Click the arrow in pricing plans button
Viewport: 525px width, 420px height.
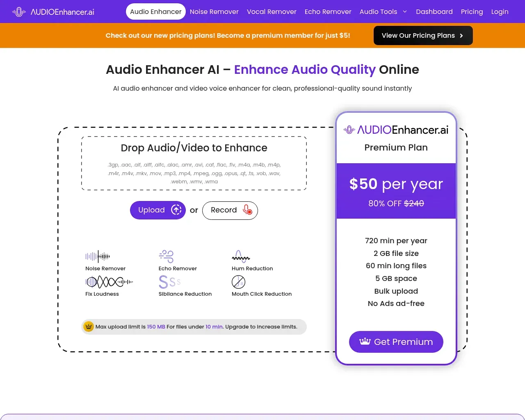[461, 36]
